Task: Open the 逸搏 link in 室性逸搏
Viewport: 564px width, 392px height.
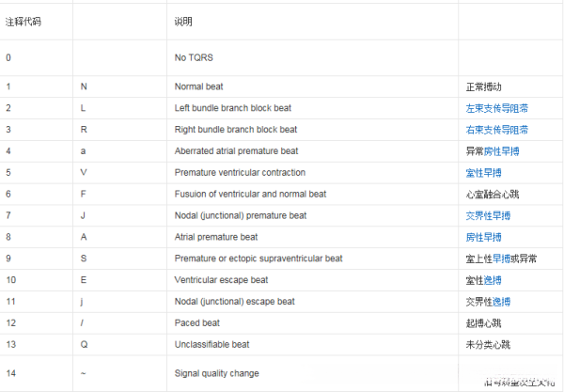Action: pos(491,280)
